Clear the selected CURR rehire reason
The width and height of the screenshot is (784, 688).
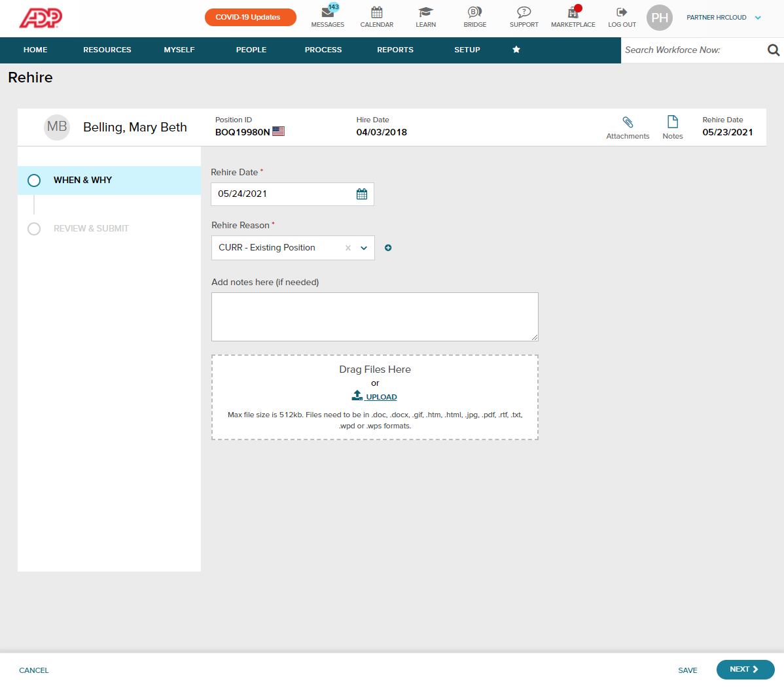[x=347, y=248]
